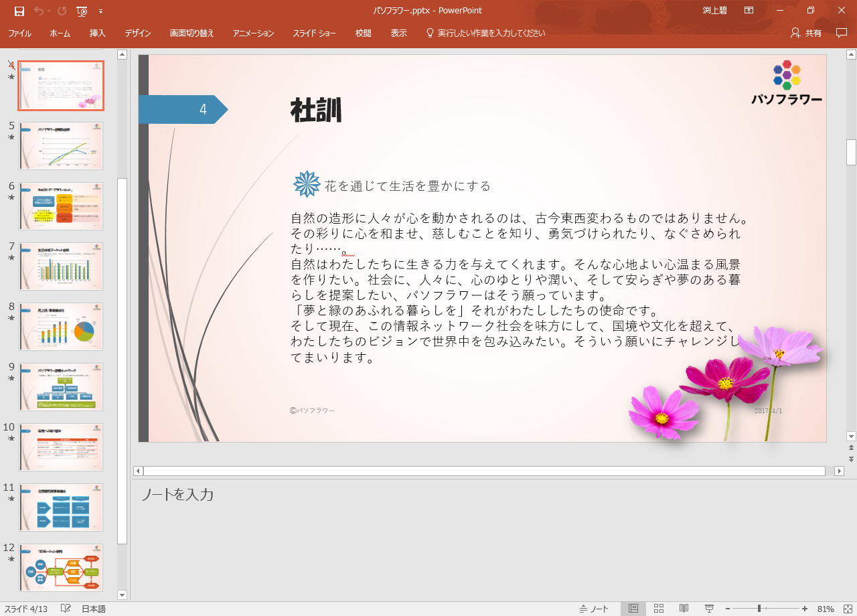Open the comments pane icon
857x616 pixels.
(x=842, y=33)
